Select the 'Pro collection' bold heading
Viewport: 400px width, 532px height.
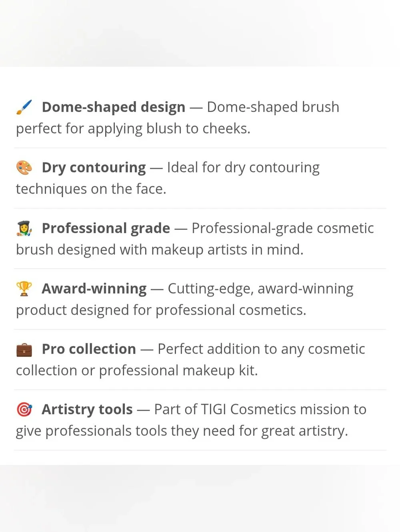coord(89,349)
